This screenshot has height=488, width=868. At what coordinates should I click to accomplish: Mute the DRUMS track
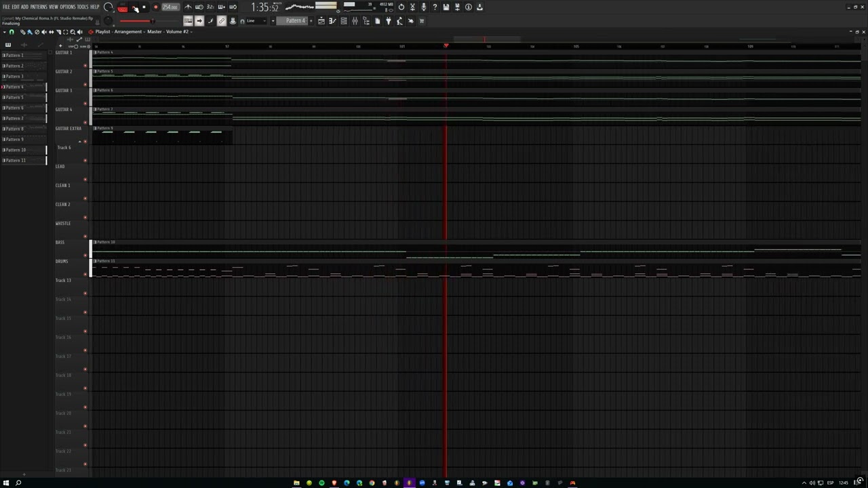(85, 274)
